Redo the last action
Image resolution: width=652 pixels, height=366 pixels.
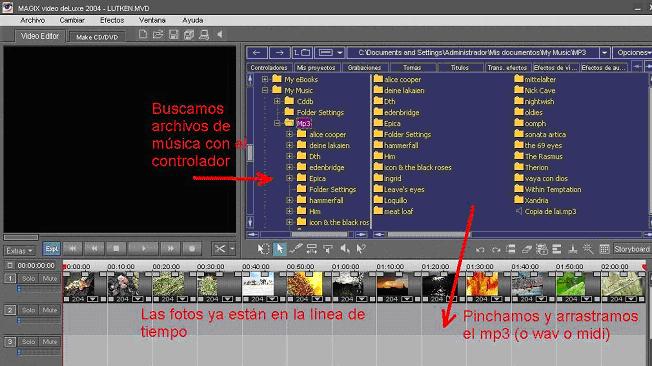[496, 249]
